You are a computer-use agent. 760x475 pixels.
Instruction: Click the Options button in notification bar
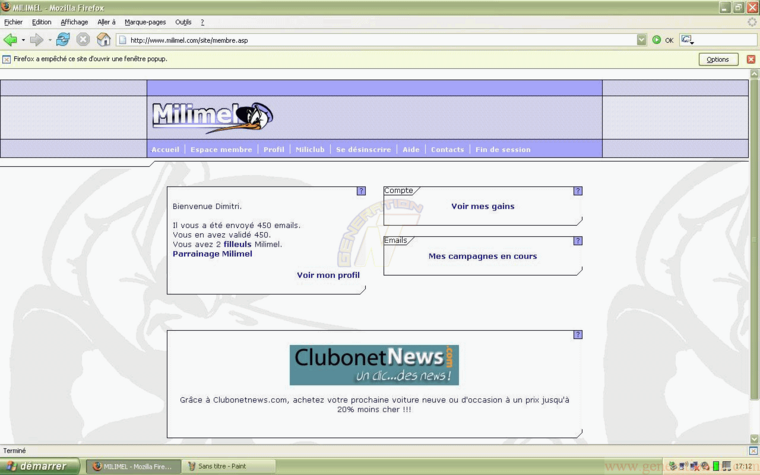pyautogui.click(x=718, y=59)
